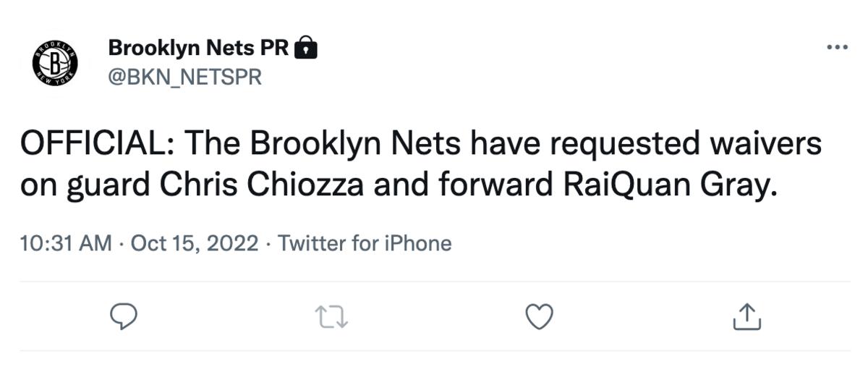Click the reply speech bubble icon

click(x=124, y=316)
